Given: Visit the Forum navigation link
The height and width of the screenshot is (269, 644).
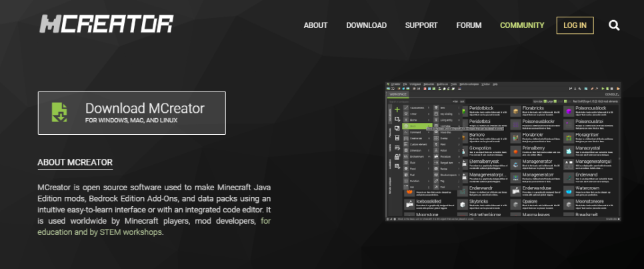Looking at the screenshot, I should [x=469, y=25].
